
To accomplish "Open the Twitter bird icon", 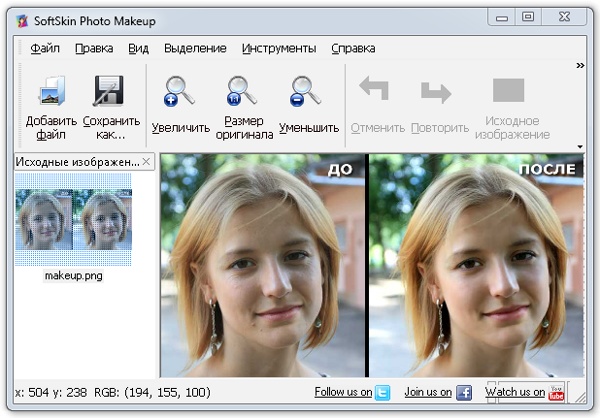I will (382, 393).
